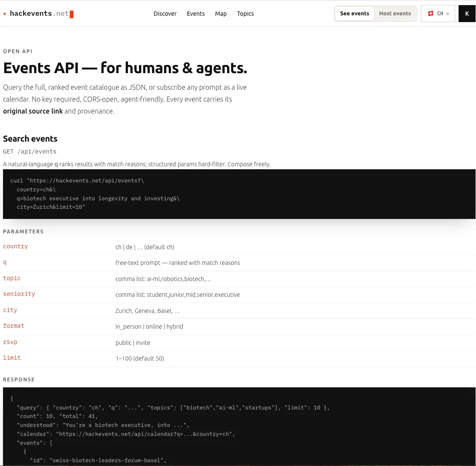This screenshot has height=466, width=476.
Task: Click the seniority comma list description
Action: (178, 295)
